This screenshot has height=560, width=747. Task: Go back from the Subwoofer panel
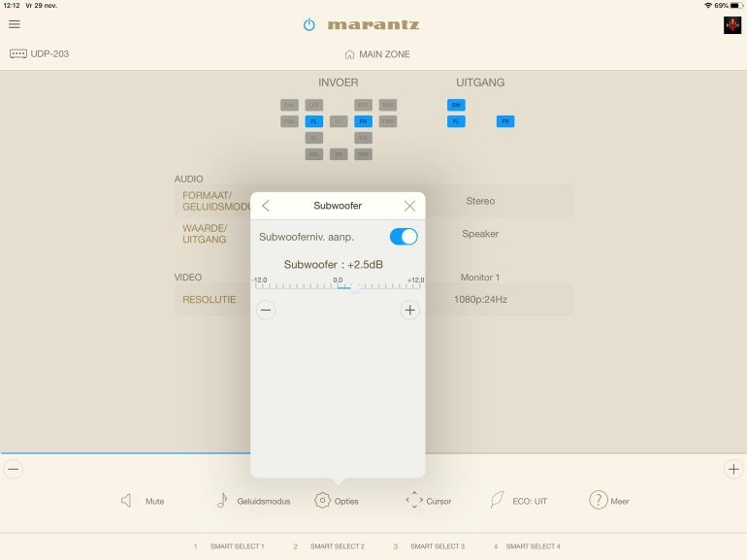(266, 206)
